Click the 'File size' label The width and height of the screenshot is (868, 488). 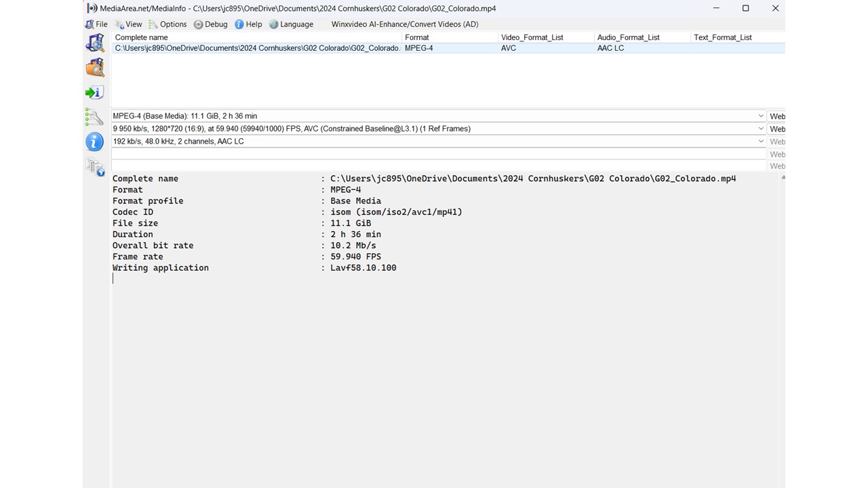pos(136,224)
